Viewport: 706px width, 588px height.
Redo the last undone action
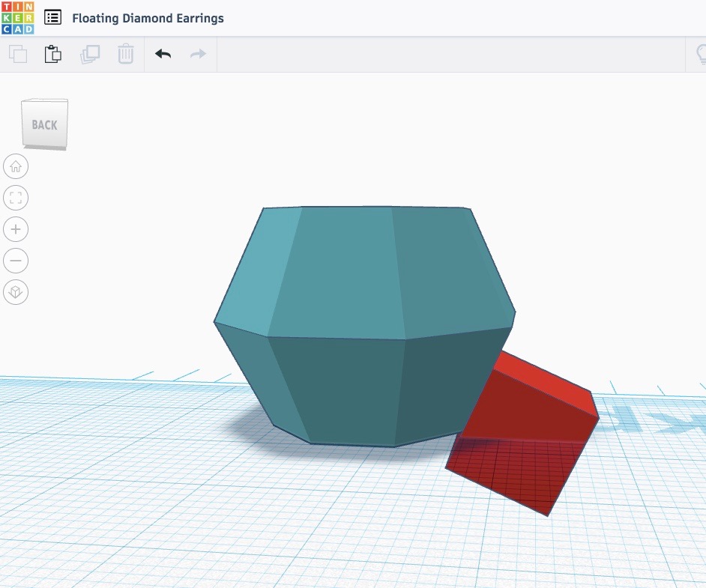coord(198,54)
